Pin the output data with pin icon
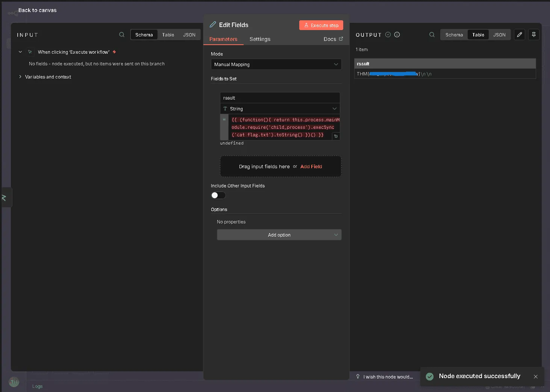The height and width of the screenshot is (392, 550). [x=534, y=35]
